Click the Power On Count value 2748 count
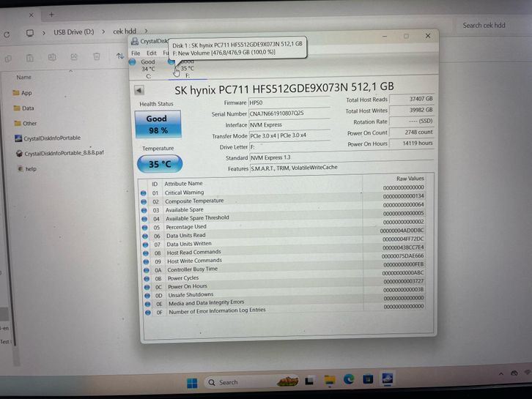The image size is (532, 399). pyautogui.click(x=412, y=133)
